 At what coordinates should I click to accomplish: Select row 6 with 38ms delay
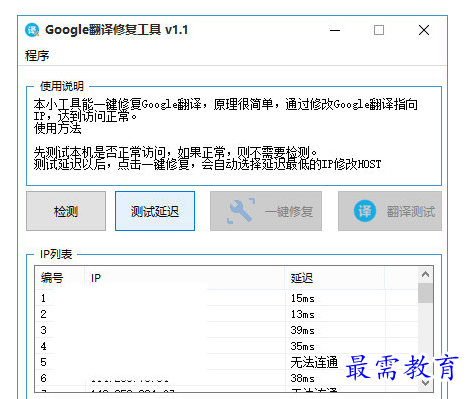point(226,378)
